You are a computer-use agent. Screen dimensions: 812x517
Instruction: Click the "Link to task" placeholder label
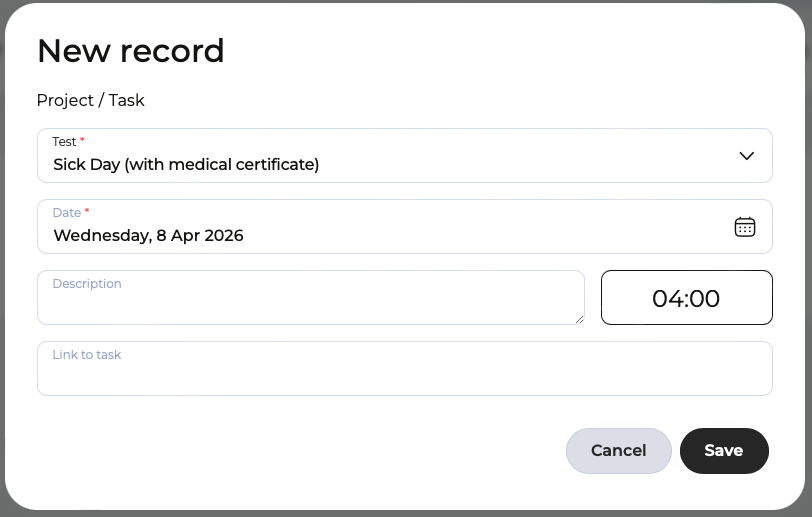[87, 355]
